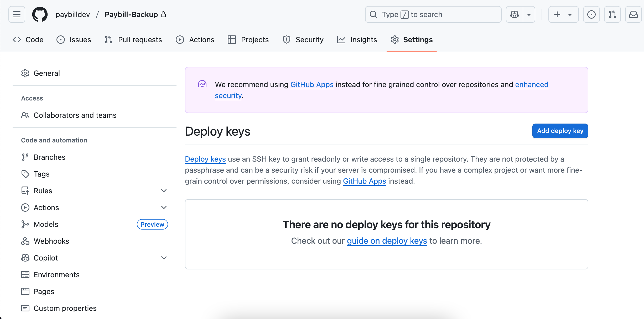Open Collaborators and teams settings
This screenshot has height=319, width=644.
75,115
